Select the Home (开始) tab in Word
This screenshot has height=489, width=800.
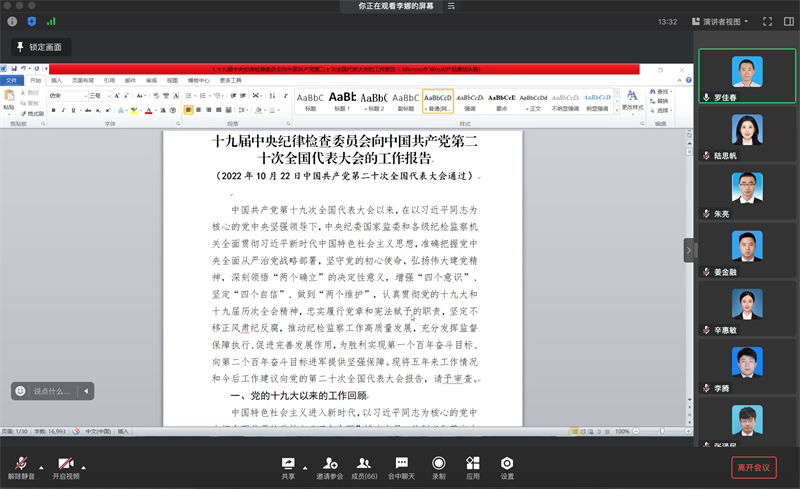pos(35,80)
